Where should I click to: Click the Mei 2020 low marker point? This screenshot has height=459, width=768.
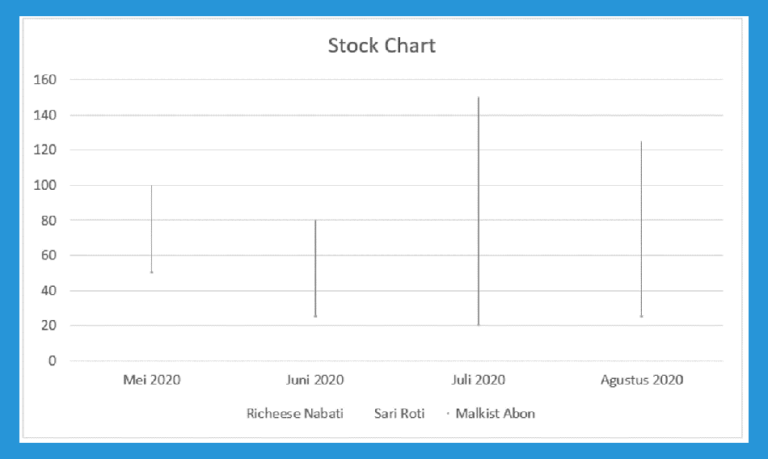[x=151, y=272]
